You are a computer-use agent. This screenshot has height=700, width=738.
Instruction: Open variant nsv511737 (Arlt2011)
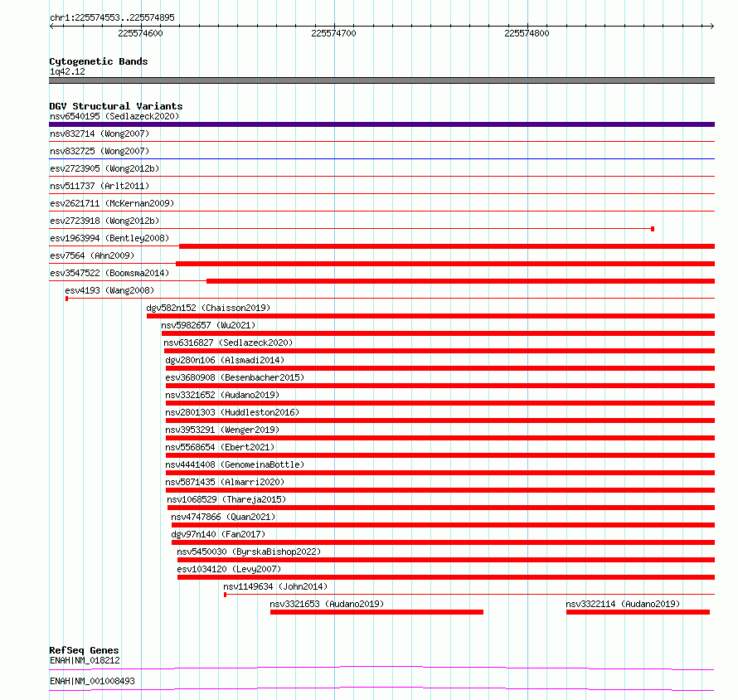tap(100, 186)
